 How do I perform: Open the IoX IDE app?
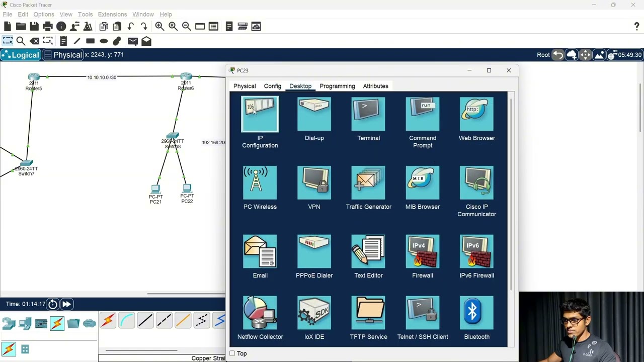point(314,313)
